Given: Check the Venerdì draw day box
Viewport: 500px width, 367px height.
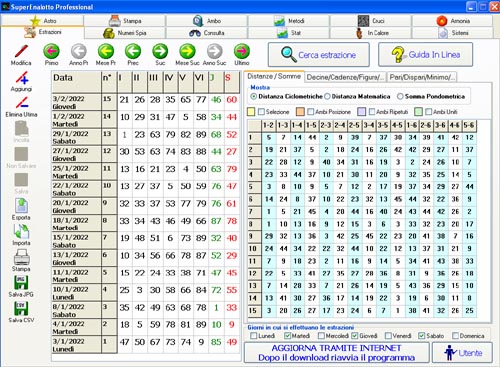Looking at the screenshot, I should [388, 336].
